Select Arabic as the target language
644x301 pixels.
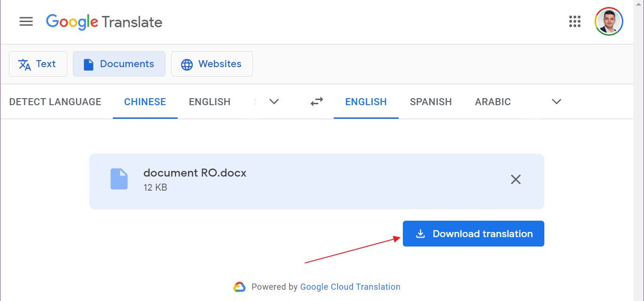point(493,101)
